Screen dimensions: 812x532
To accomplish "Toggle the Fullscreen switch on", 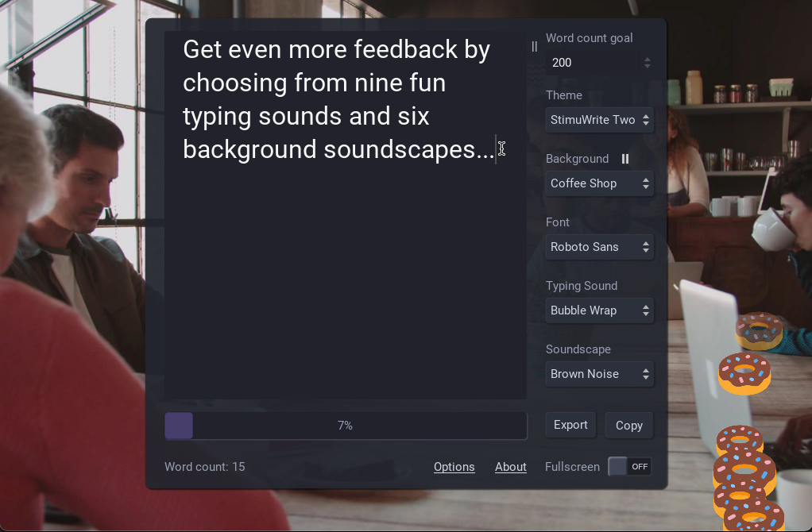I will 629,467.
